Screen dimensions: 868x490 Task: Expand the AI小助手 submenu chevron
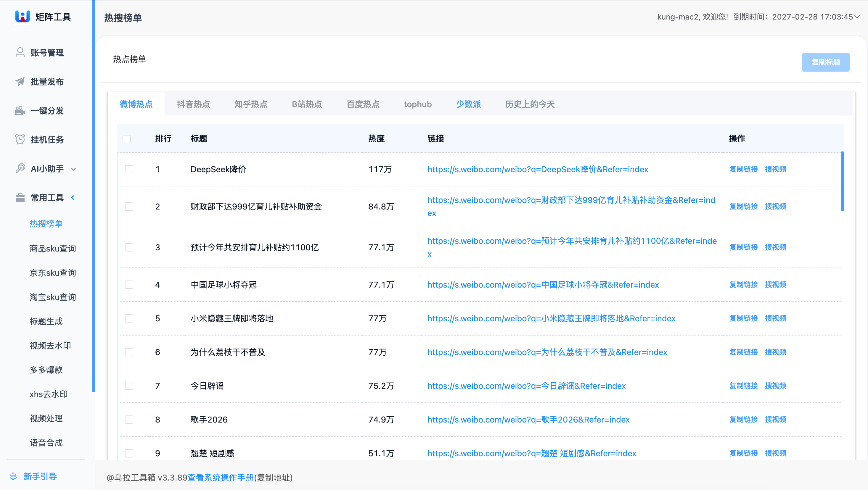73,169
